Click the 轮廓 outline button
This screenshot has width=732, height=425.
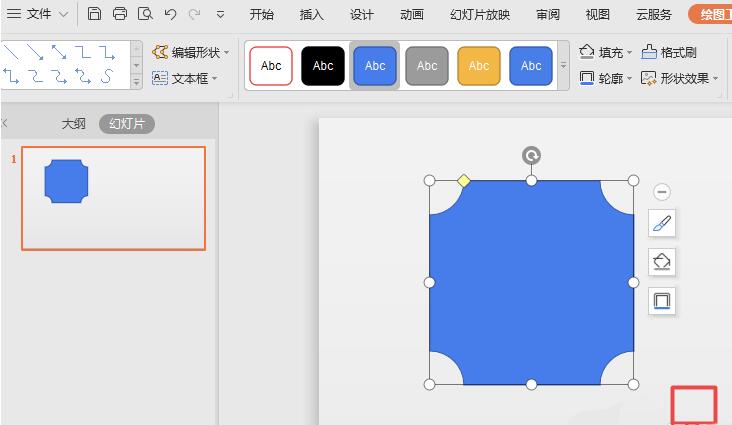(x=601, y=78)
